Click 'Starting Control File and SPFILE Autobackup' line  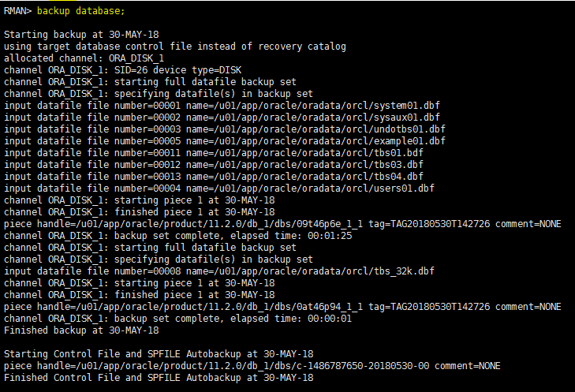click(x=159, y=354)
